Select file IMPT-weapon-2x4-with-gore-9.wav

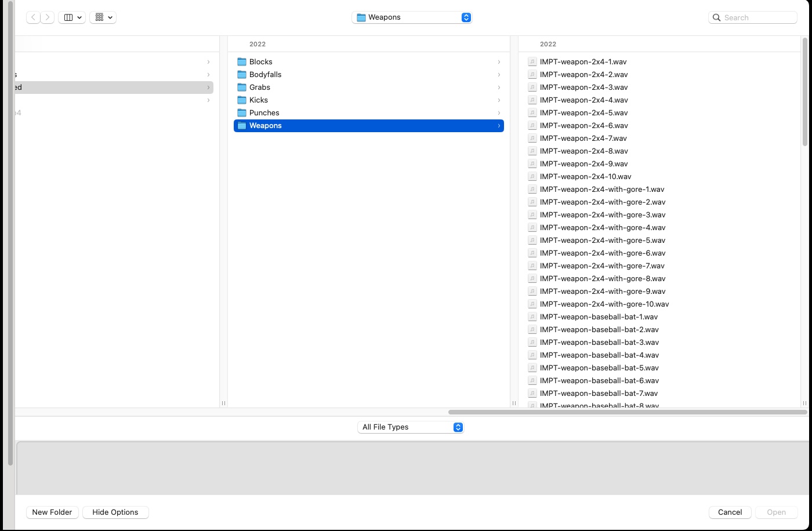coord(603,292)
